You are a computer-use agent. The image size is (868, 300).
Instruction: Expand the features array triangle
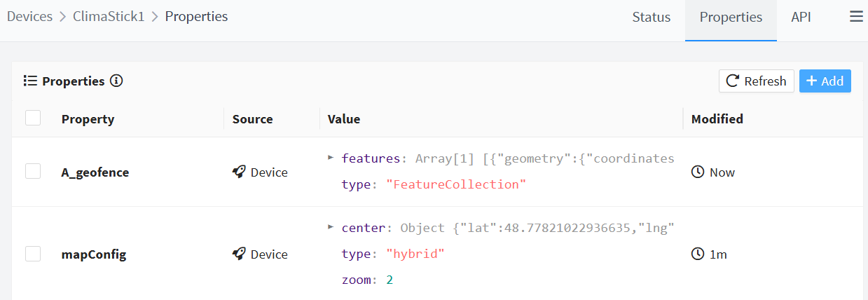click(x=331, y=158)
